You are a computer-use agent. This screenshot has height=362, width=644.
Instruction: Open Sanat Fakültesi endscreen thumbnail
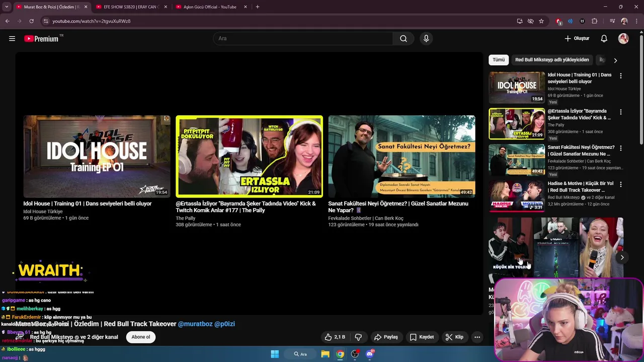tap(401, 156)
